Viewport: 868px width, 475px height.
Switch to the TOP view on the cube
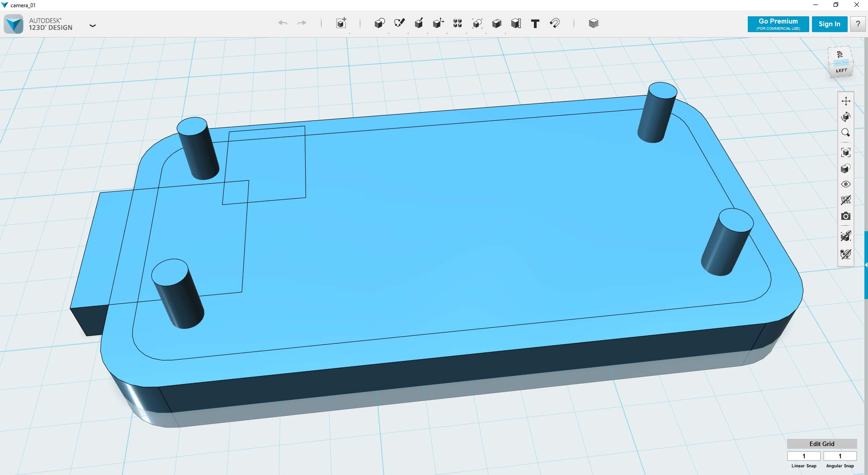coord(840,55)
